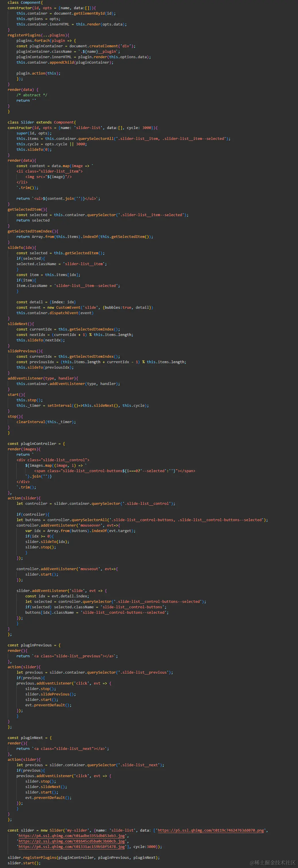This screenshot has height=868, width=298.
Task: Click the 'return selected' line
Action: (33, 220)
